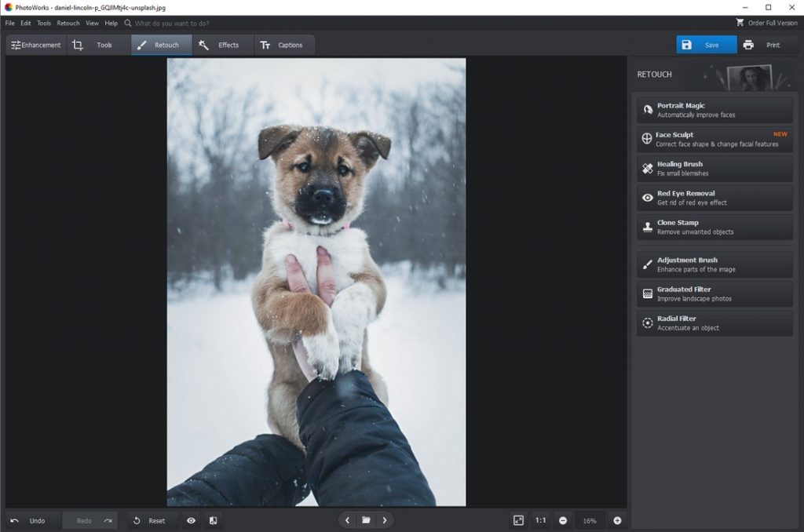Screen dimensions: 804x532
Task: Activate the Red Eye Removal tool
Action: click(x=714, y=197)
